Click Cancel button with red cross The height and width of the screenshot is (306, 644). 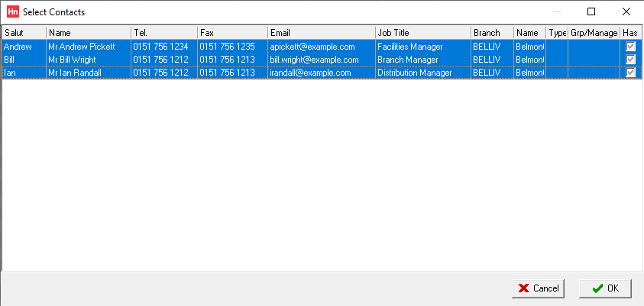click(x=538, y=288)
